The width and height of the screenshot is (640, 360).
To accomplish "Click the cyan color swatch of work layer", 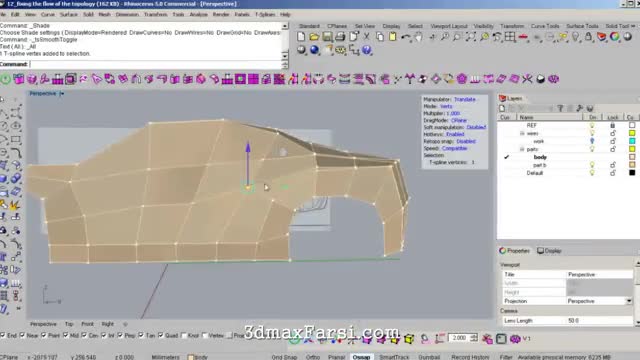I will tap(632, 141).
